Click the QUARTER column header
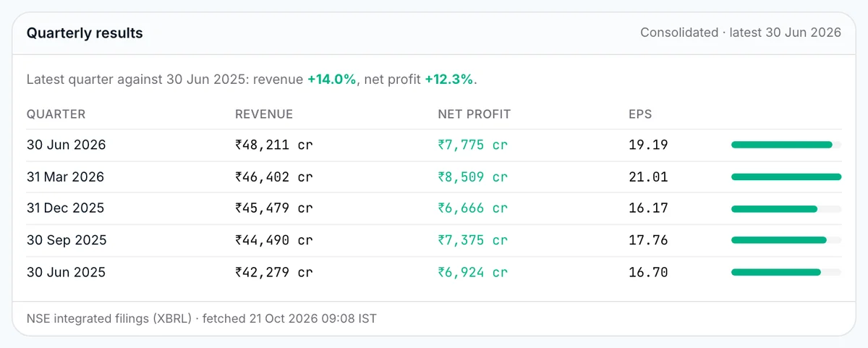 point(56,114)
